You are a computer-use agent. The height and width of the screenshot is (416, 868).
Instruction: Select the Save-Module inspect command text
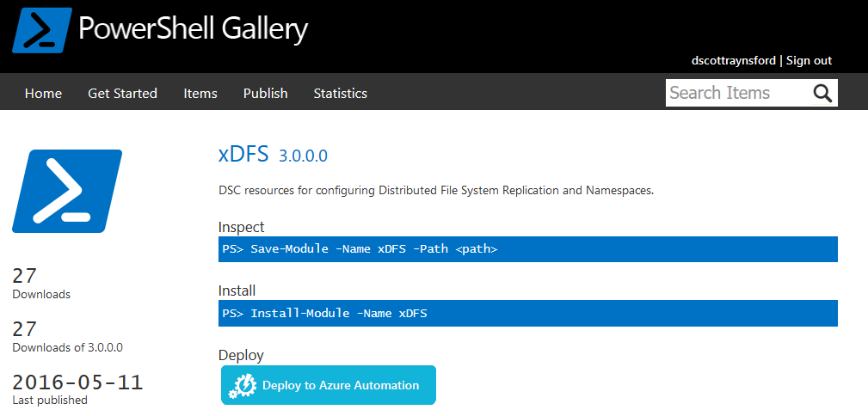click(360, 249)
